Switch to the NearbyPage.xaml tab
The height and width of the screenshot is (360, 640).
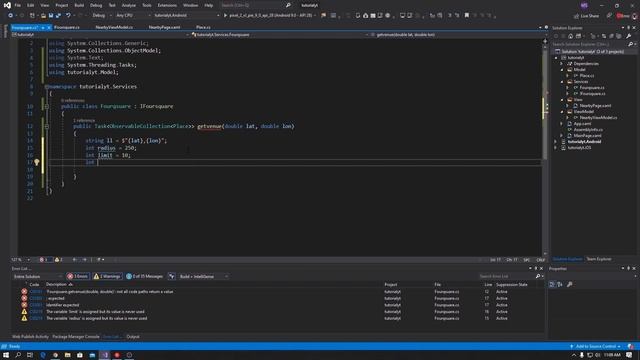[164, 27]
